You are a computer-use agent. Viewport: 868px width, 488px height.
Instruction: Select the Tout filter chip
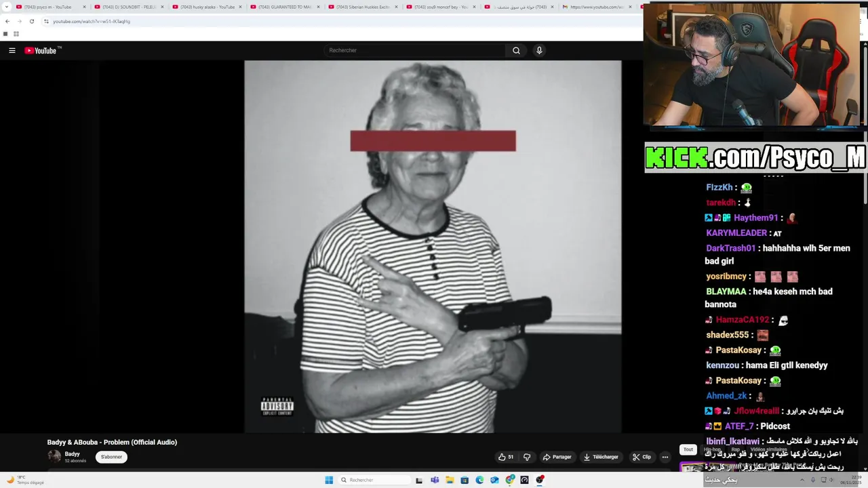(688, 449)
